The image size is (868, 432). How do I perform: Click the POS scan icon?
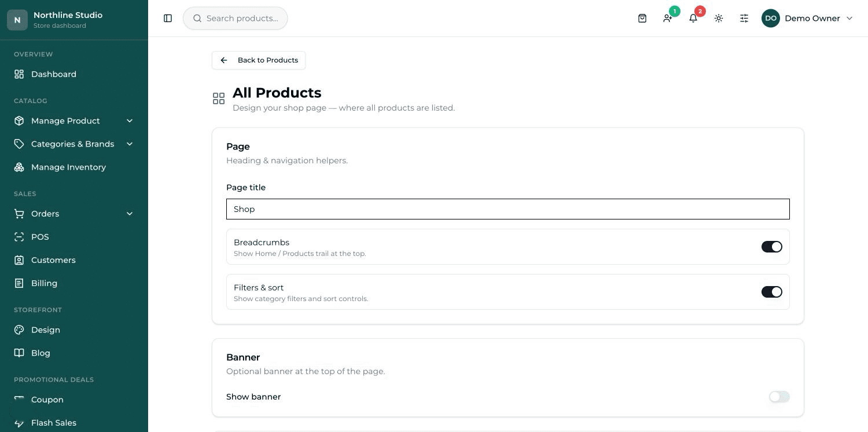point(19,237)
